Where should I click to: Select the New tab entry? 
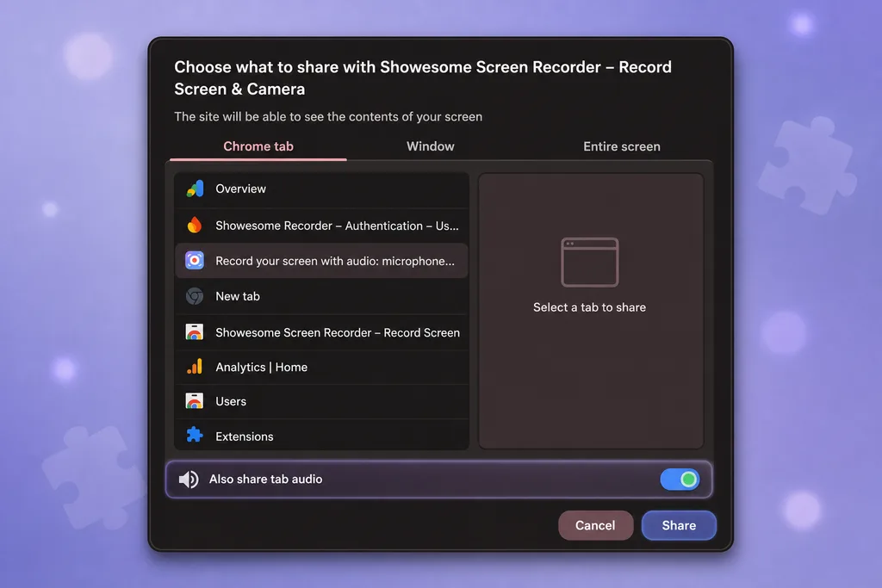[x=322, y=296]
